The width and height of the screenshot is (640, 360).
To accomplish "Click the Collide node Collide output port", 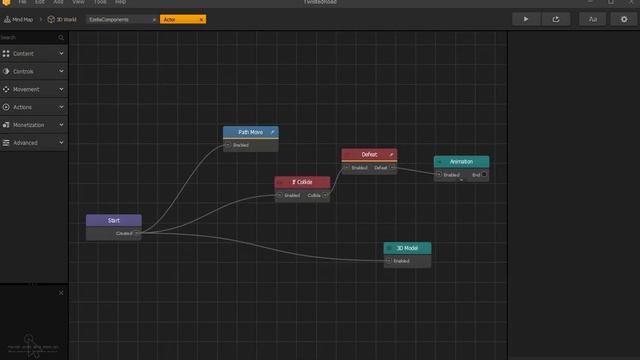I will [x=325, y=195].
